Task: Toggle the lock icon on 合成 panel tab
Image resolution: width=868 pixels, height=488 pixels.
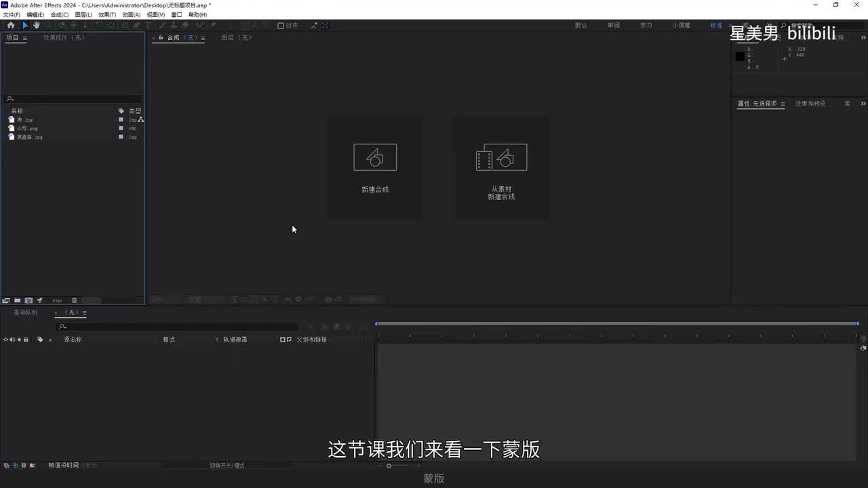Action: (161, 38)
